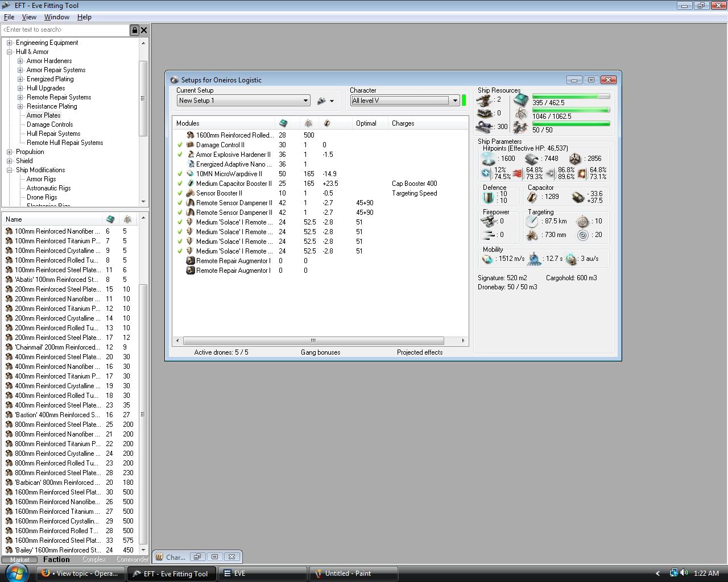This screenshot has width=728, height=582.
Task: Click the Name column header in the item list
Action: 52,219
